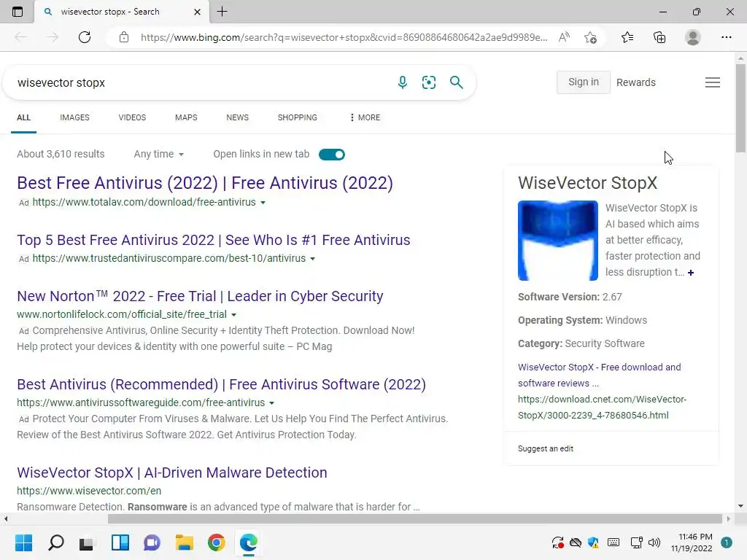747x560 pixels.
Task: Open the Collections icon
Action: [659, 37]
